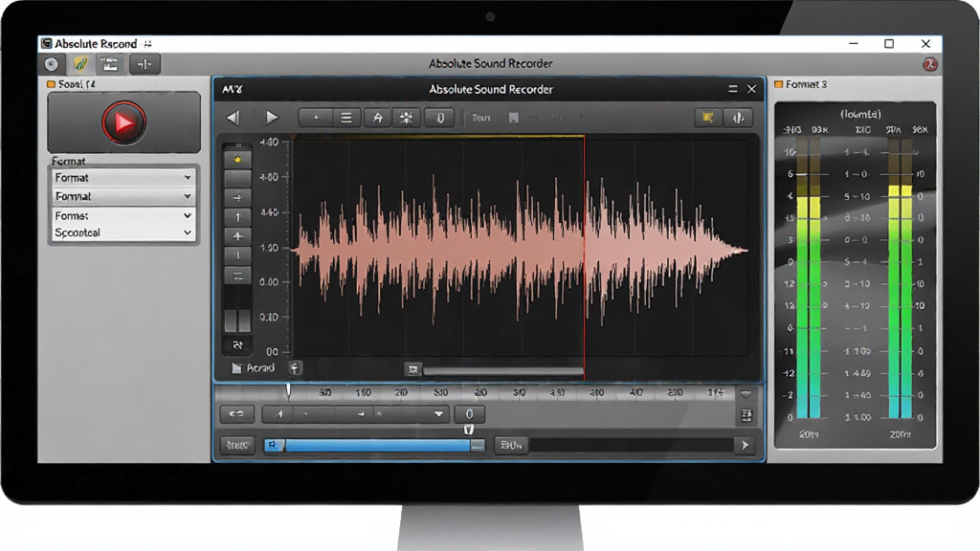
Task: Minimize the main application window
Action: click(x=853, y=43)
